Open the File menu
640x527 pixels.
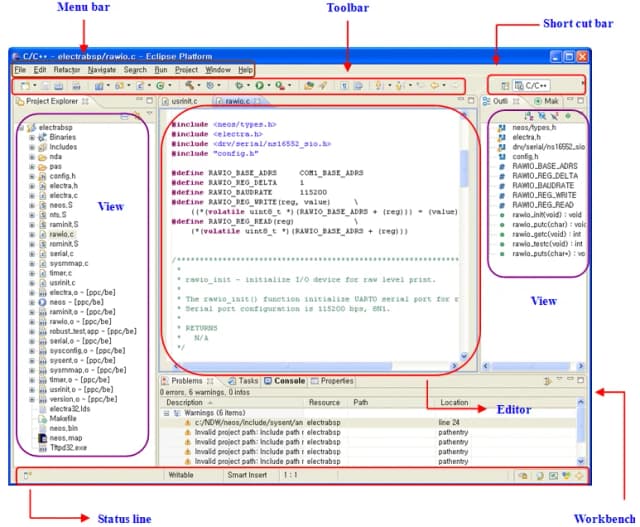point(20,70)
